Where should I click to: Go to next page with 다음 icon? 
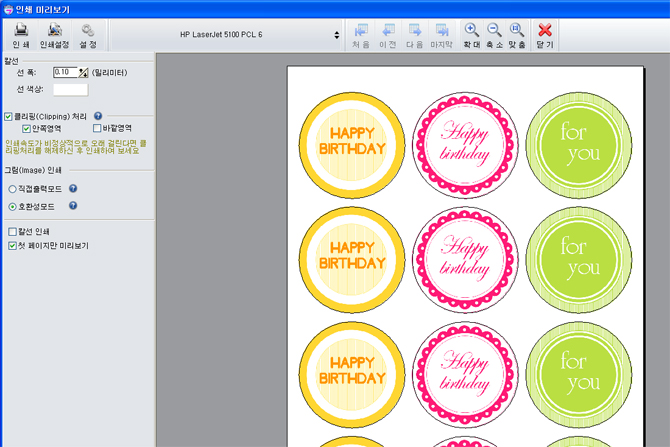pos(414,30)
